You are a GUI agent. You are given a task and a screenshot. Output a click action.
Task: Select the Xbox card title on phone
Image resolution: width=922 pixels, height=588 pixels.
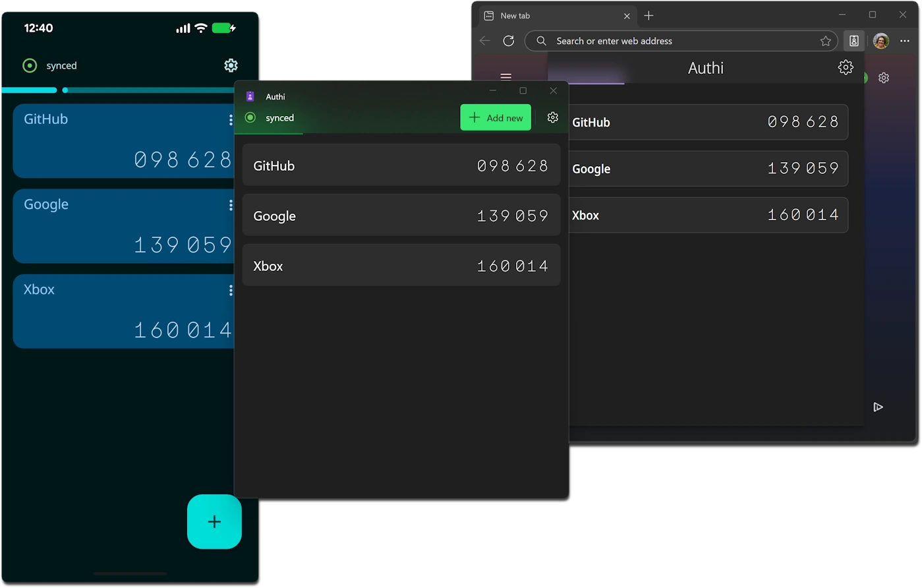point(40,289)
